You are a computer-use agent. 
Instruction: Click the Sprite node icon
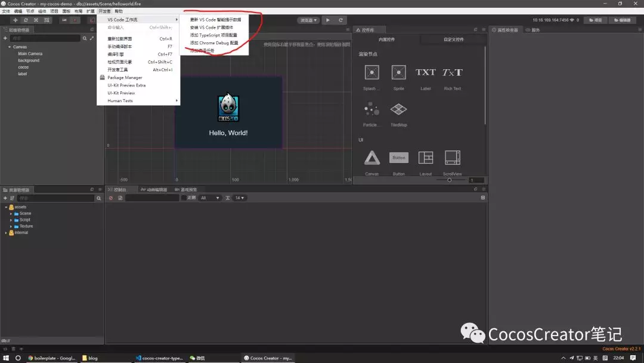(x=398, y=72)
